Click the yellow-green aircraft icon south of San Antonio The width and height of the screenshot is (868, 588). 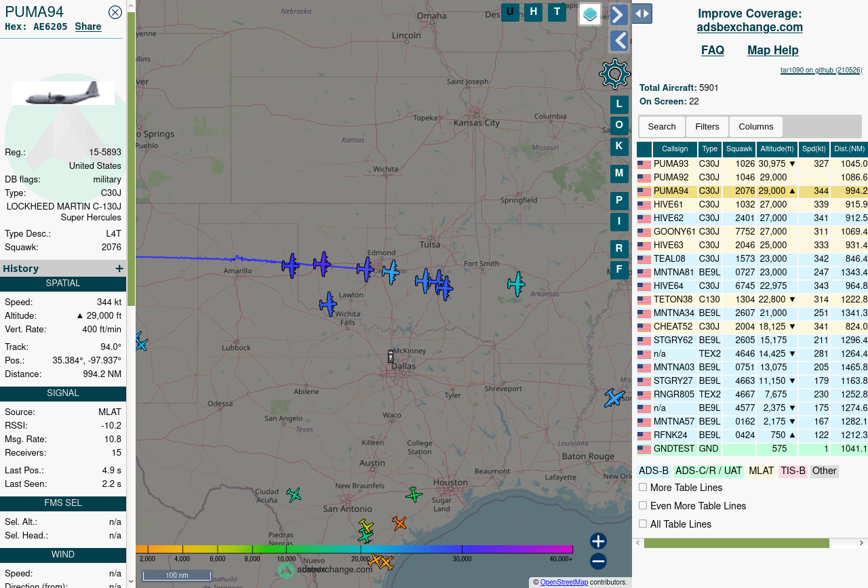point(366,526)
